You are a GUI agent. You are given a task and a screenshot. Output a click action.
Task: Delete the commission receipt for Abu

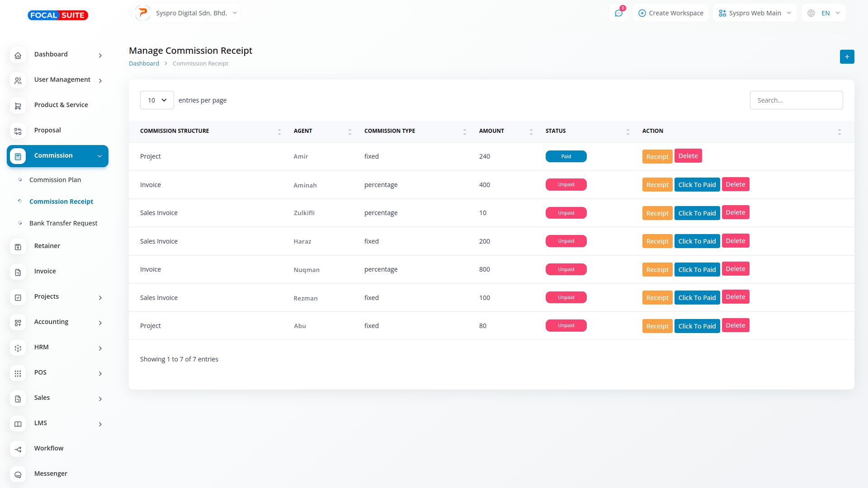tap(735, 325)
